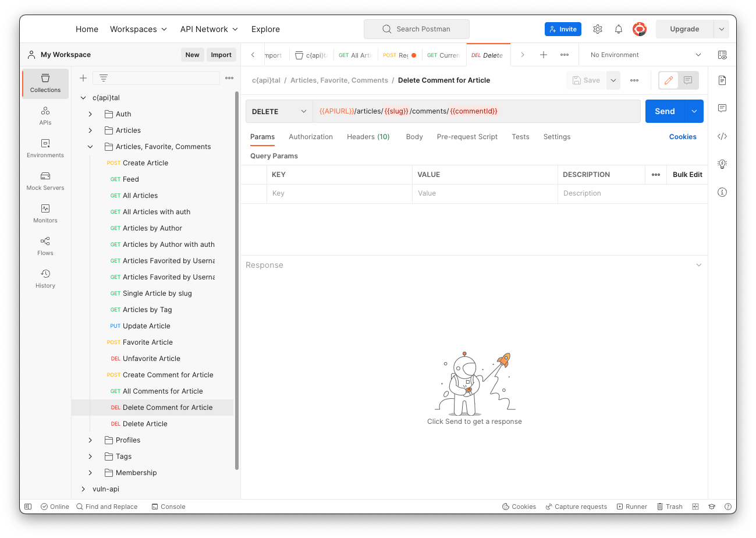Open the Monitors sidebar panel
This screenshot has height=538, width=756.
click(45, 214)
